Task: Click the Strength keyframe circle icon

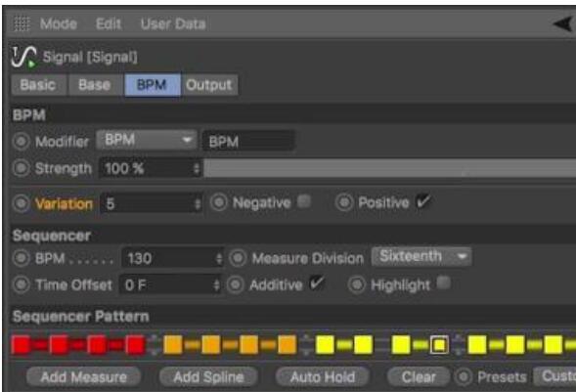Action: point(21,168)
